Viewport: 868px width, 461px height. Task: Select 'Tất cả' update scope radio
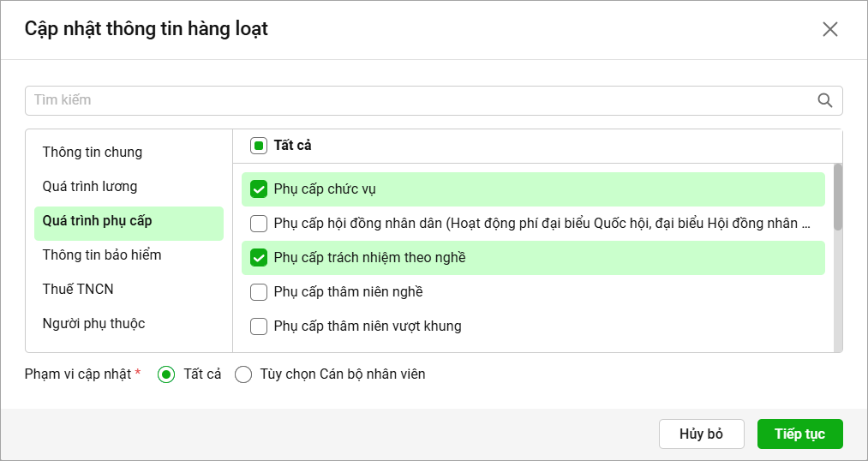point(167,374)
